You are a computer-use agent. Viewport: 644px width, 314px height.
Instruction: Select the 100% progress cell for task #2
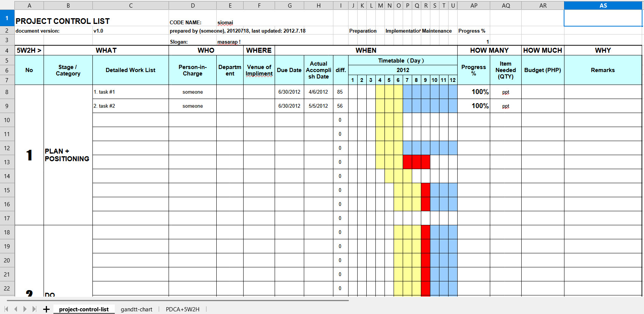click(474, 106)
